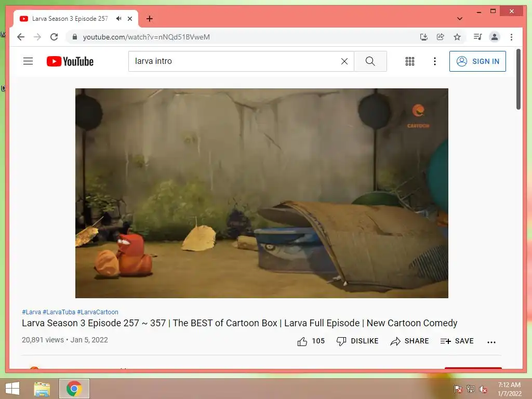Open more actions ellipsis under video
The image size is (532, 399).
491,342
